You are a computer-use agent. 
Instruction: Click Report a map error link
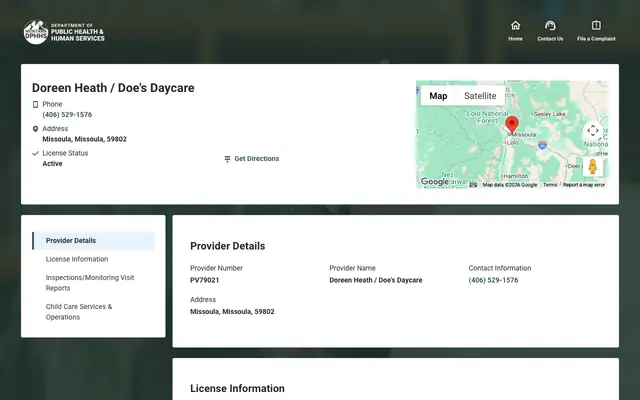click(x=584, y=185)
